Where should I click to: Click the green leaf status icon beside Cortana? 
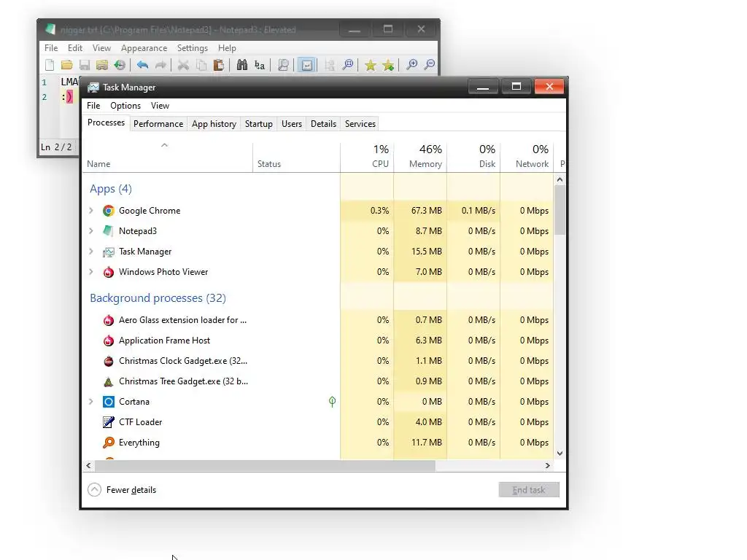coord(332,402)
